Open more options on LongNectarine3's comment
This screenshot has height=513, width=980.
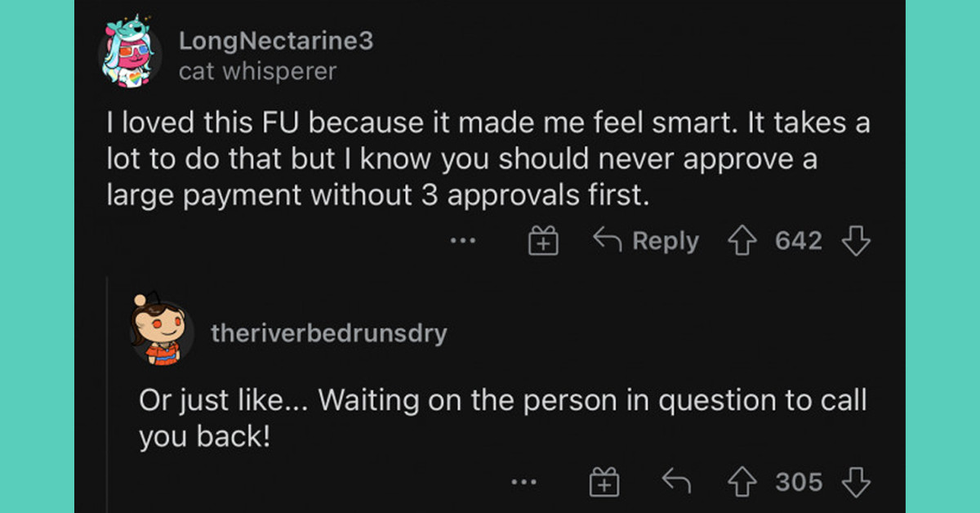click(x=462, y=242)
